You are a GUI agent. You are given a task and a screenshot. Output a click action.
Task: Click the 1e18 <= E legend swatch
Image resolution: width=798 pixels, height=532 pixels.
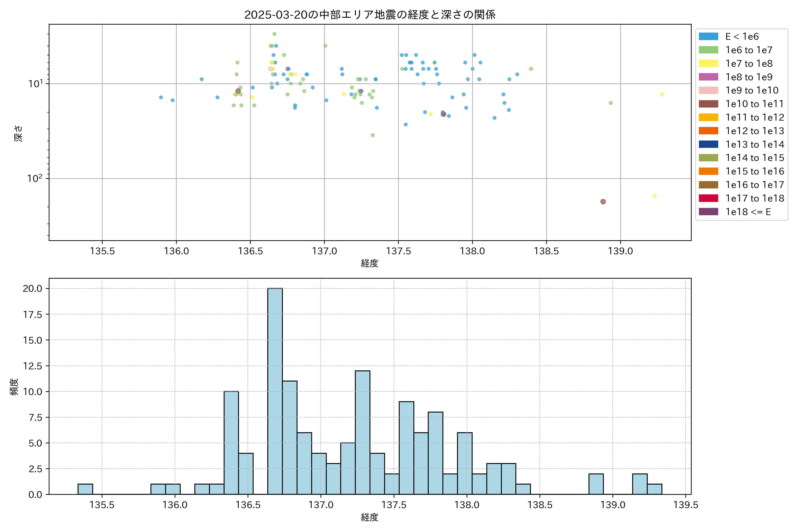(708, 212)
